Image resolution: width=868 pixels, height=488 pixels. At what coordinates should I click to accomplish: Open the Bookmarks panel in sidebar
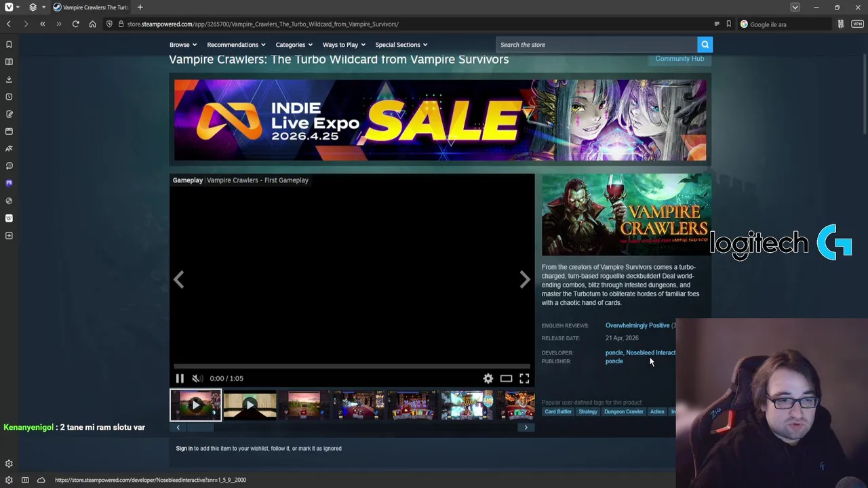pyautogui.click(x=9, y=45)
